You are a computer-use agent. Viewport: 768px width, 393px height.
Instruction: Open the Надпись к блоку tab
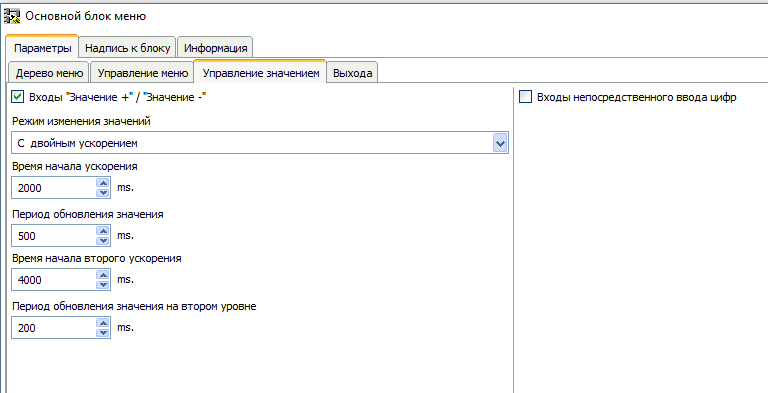pyautogui.click(x=127, y=49)
